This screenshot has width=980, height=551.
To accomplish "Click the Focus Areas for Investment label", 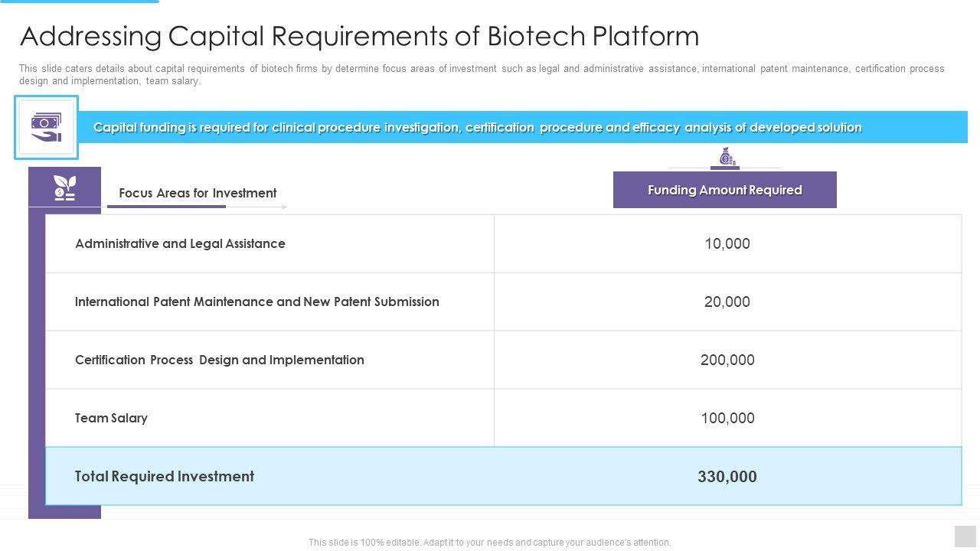I will coord(198,193).
